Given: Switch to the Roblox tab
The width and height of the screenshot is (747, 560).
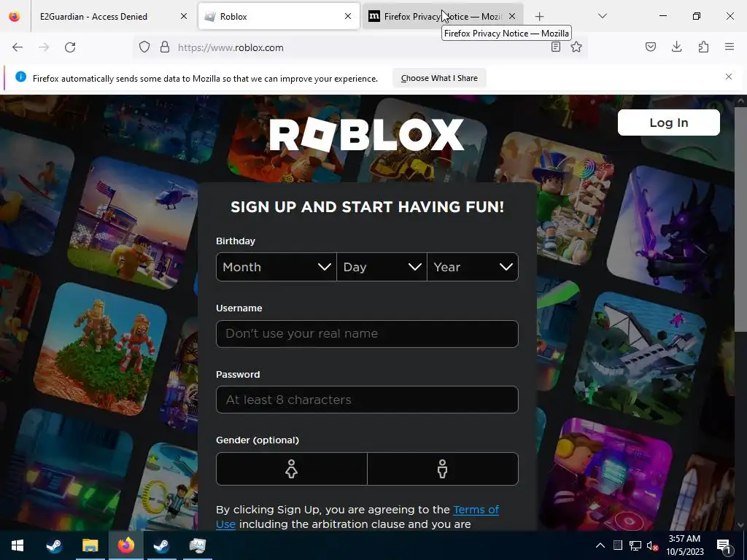Looking at the screenshot, I should pos(279,16).
